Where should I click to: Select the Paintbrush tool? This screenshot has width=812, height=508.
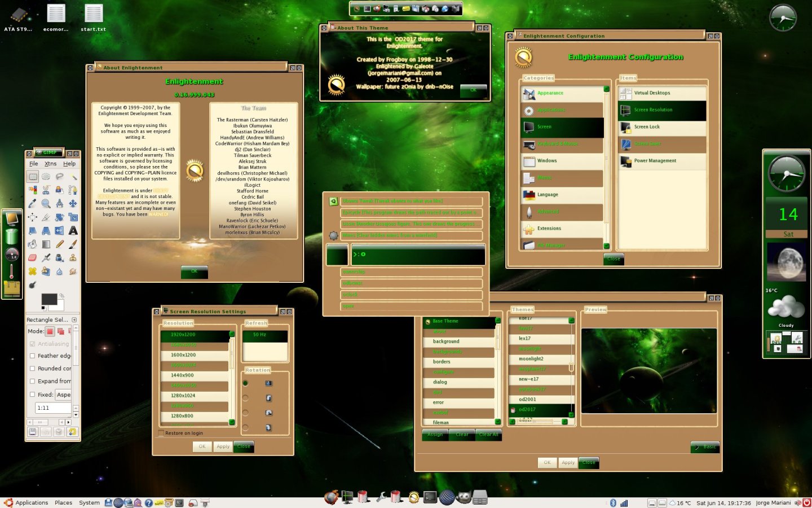[x=73, y=244]
